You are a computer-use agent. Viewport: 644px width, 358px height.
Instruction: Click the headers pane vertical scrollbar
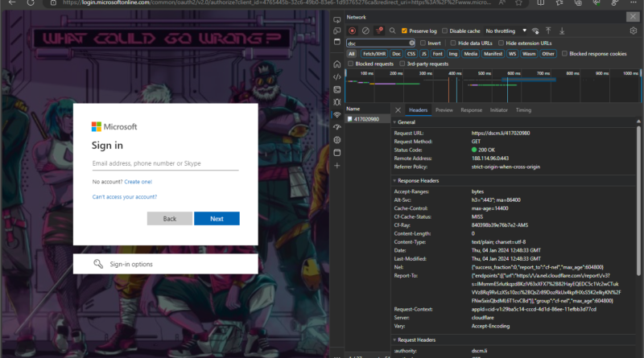[x=638, y=201]
